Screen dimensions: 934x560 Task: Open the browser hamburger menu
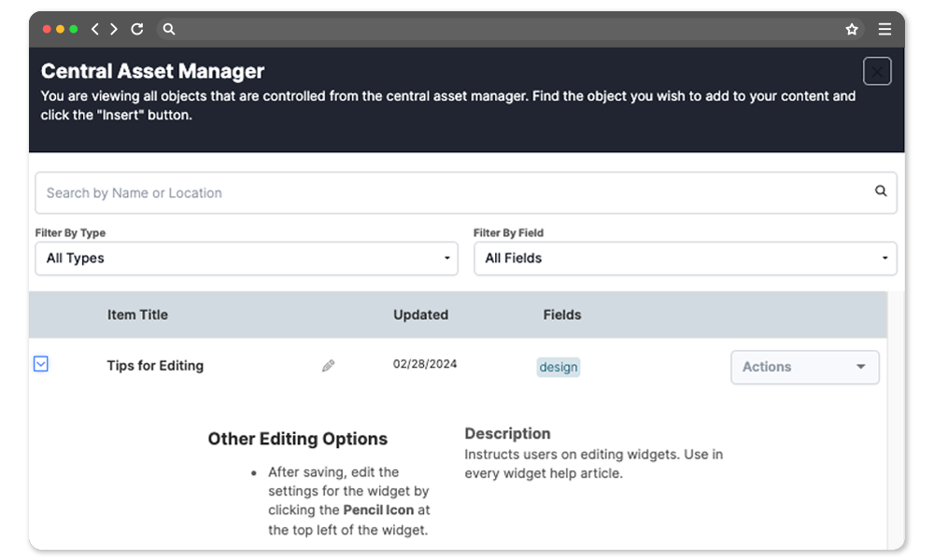click(884, 29)
